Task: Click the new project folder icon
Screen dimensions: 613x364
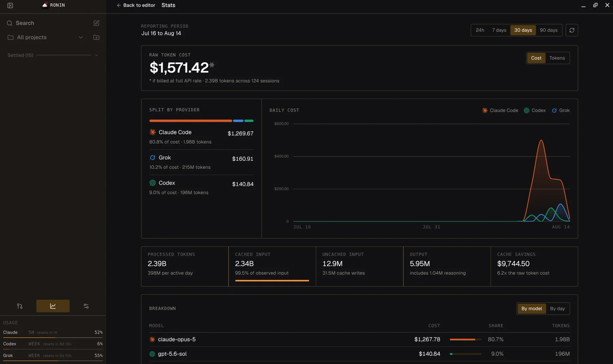Action: (x=96, y=37)
